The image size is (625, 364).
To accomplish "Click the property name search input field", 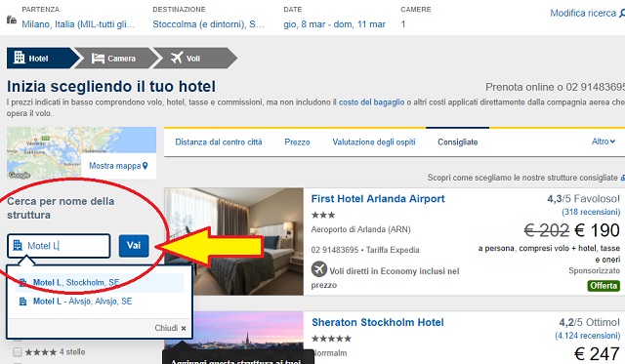I will point(59,246).
